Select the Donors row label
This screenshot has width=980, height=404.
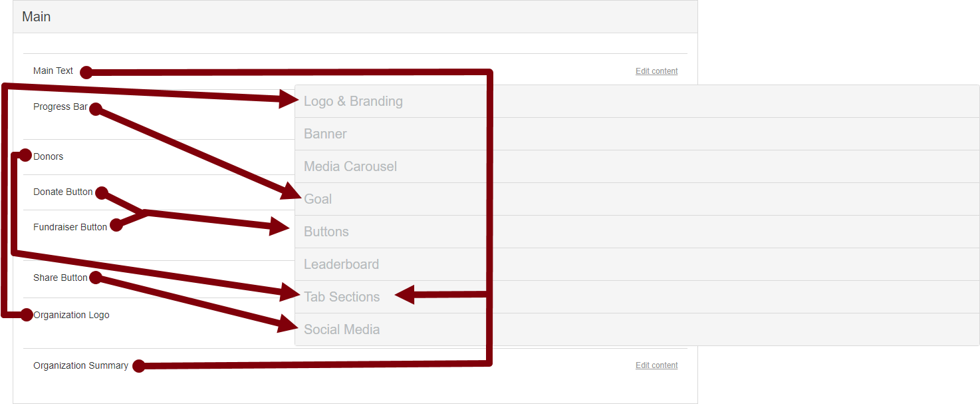[49, 156]
